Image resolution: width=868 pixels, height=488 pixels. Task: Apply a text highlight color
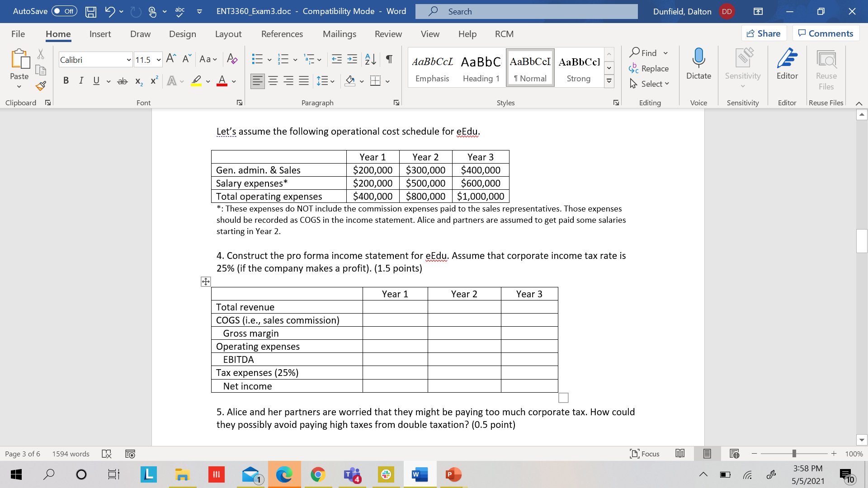pyautogui.click(x=197, y=81)
